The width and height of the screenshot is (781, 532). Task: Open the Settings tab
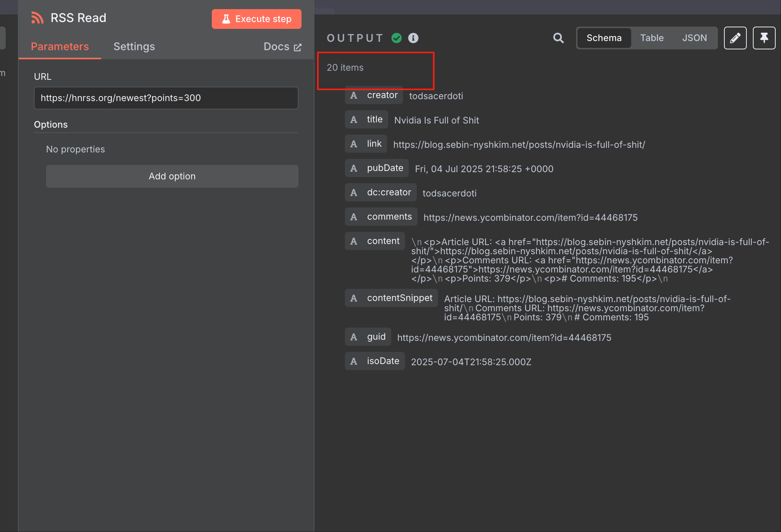(134, 47)
